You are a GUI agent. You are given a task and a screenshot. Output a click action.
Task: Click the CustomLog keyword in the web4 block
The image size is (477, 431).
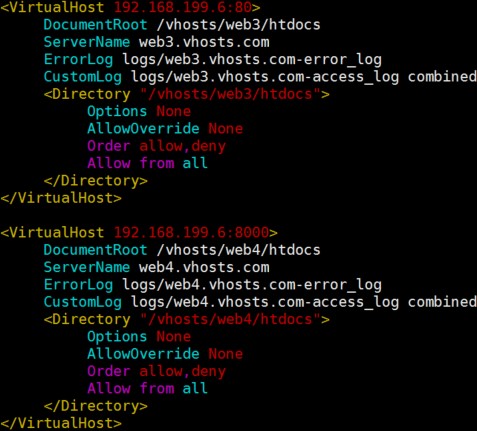coord(83,303)
